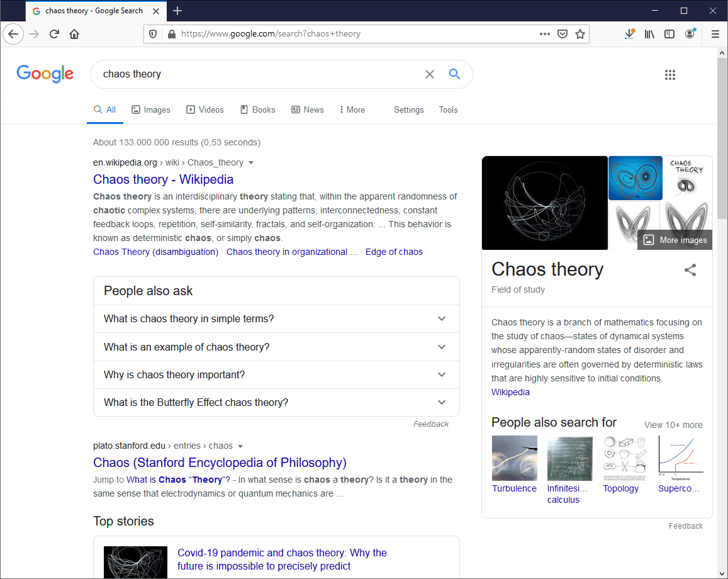
Task: Click the 'View 10+ more' link
Action: 673,425
